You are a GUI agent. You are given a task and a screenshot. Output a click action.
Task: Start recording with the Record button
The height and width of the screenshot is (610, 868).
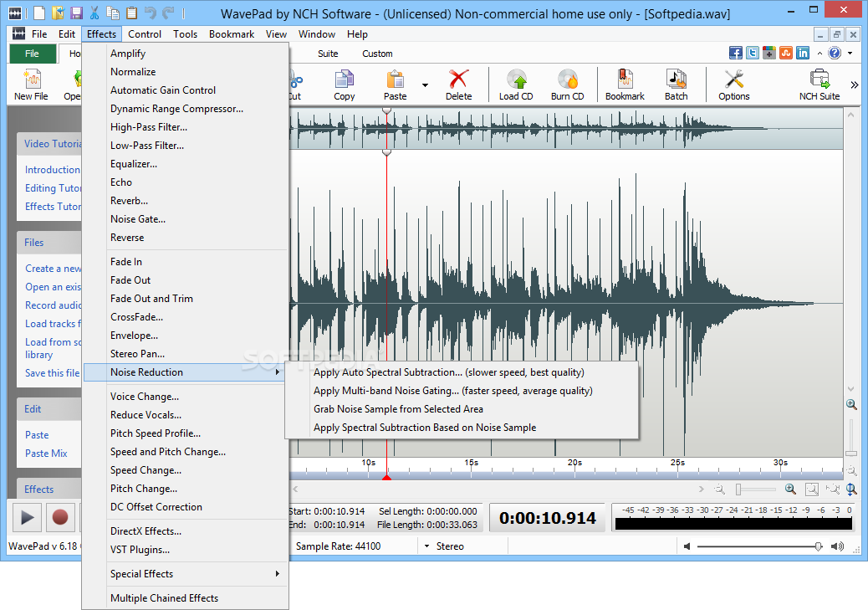click(59, 517)
